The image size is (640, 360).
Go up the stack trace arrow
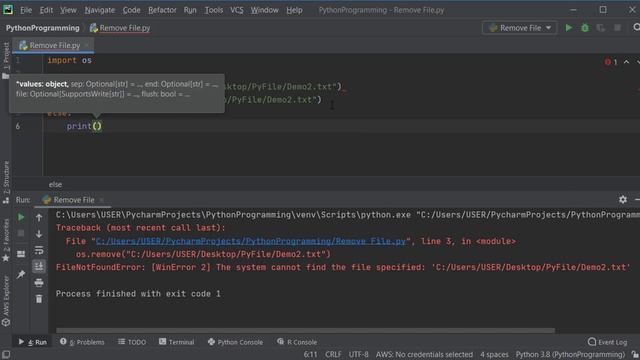39,218
